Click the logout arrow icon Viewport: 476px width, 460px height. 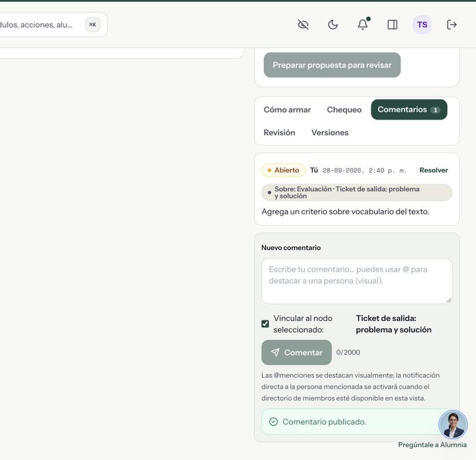pyautogui.click(x=452, y=25)
